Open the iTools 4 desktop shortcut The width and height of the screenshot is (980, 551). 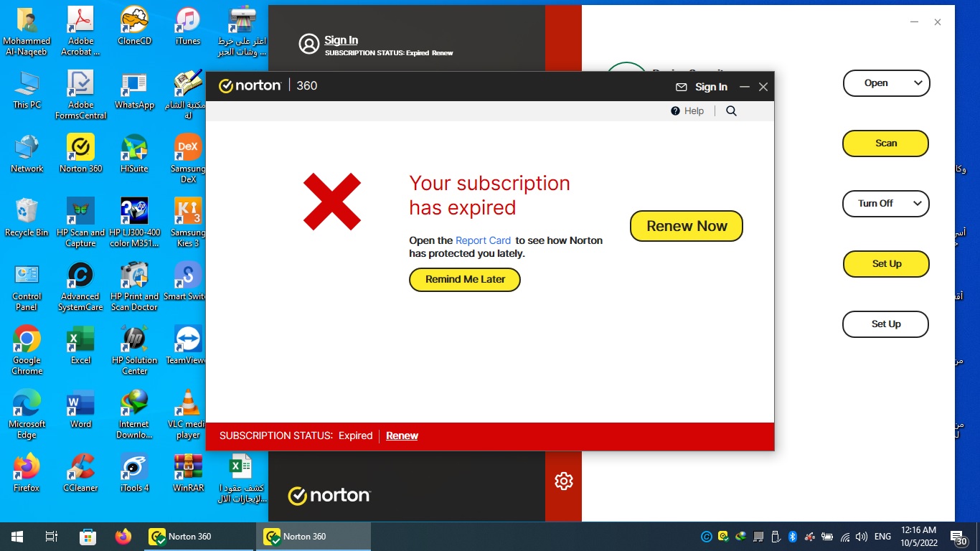(134, 472)
